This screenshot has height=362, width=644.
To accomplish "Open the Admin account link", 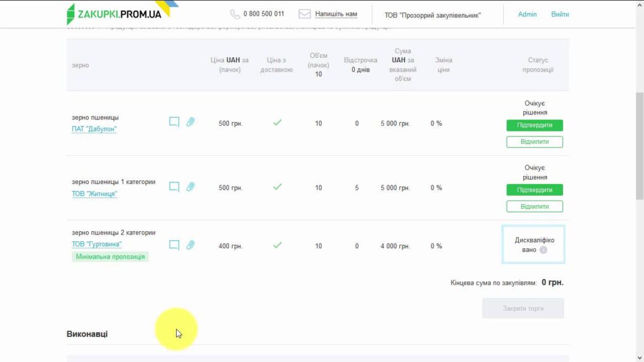I will (527, 14).
